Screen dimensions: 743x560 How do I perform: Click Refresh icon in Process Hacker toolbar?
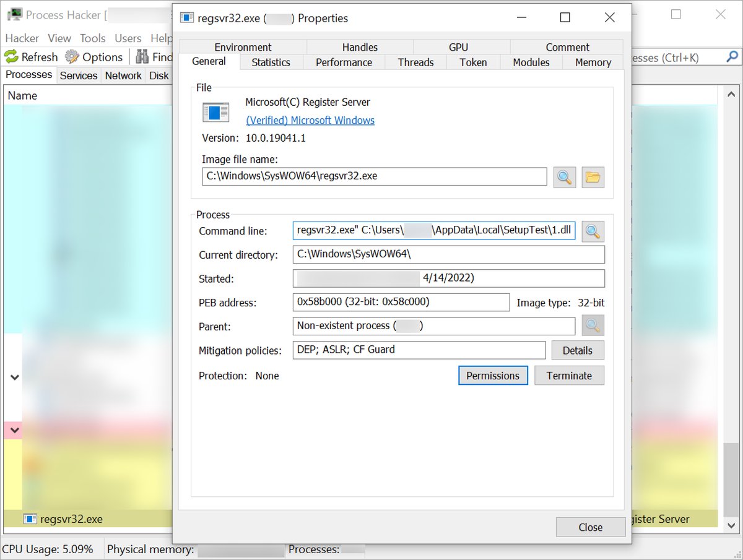coord(12,57)
